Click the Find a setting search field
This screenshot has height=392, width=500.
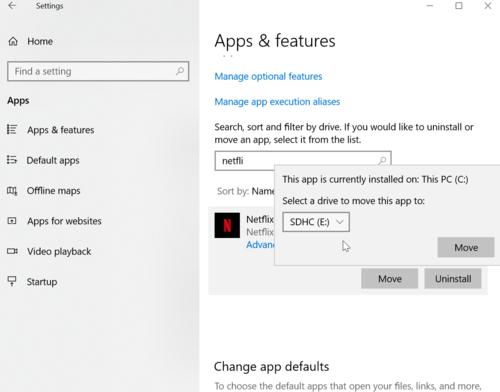click(x=98, y=71)
